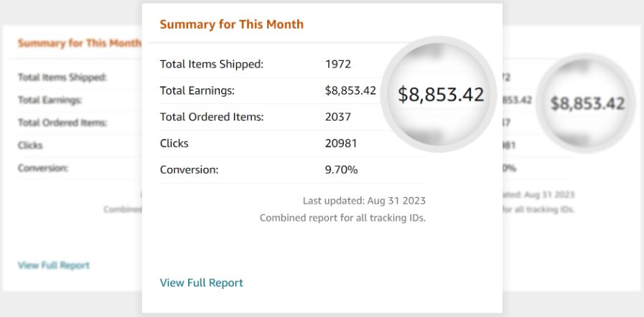Click Combined report for all tracking IDs text
Viewport: 644px width, 317px height.
pyautogui.click(x=342, y=218)
